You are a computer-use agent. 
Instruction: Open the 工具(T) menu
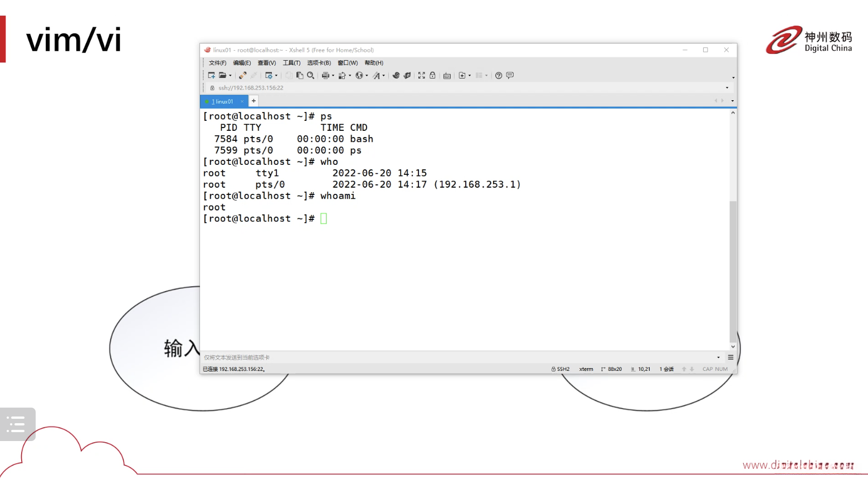click(x=291, y=63)
